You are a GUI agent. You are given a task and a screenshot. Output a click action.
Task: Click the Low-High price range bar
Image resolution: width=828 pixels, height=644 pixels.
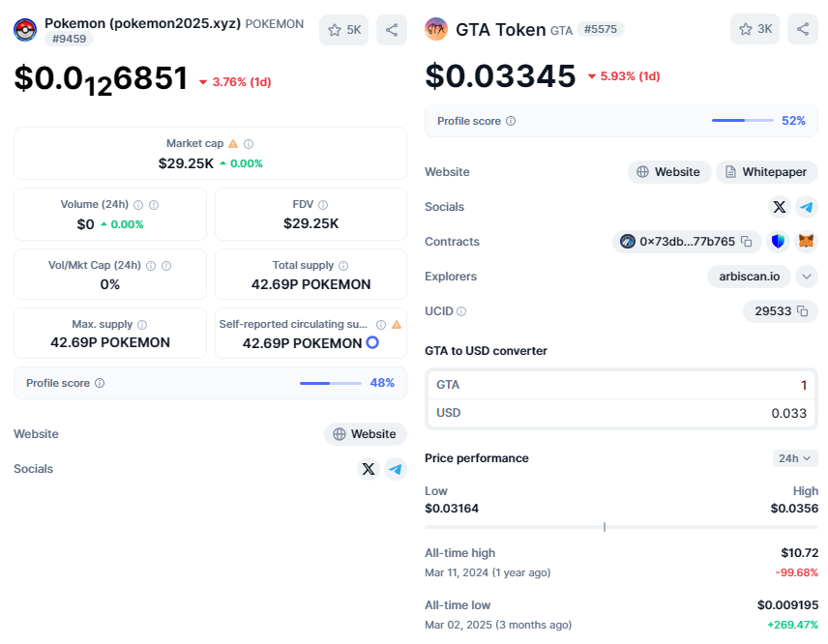point(621,527)
